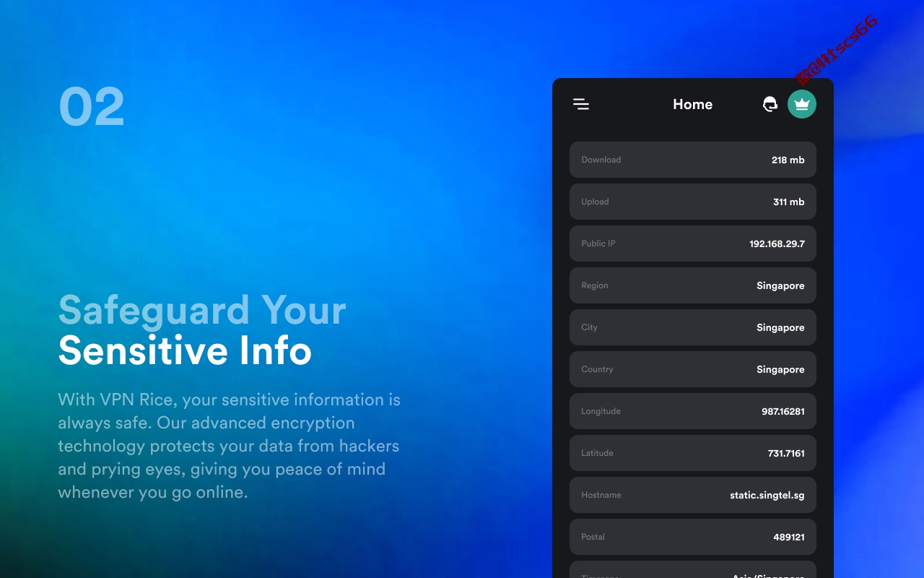The image size is (924, 578).
Task: Select the Postal label
Action: coord(593,537)
